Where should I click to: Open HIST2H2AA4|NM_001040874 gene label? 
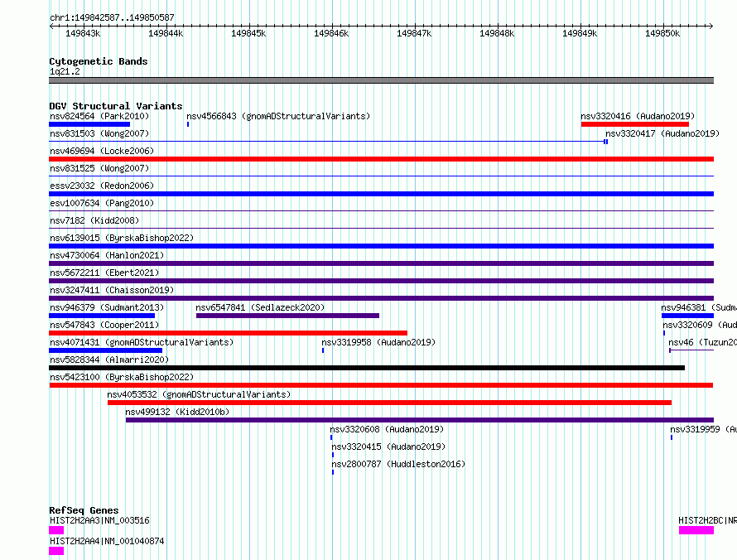click(107, 541)
